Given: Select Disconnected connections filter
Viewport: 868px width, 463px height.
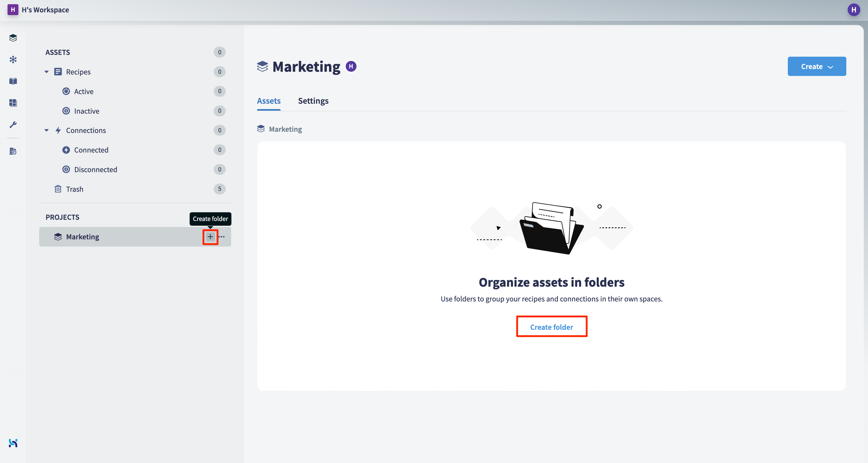Looking at the screenshot, I should (x=96, y=169).
